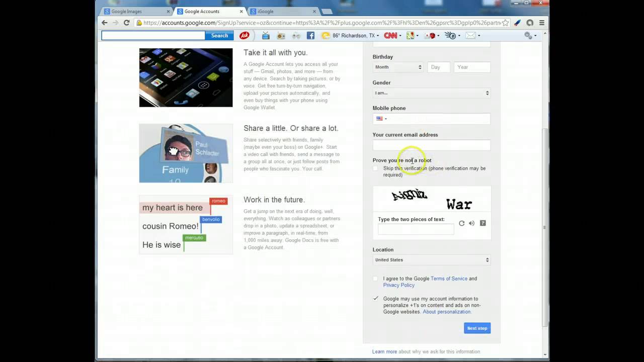This screenshot has height=362, width=644.
Task: Uncheck the personalize +1's checkbox
Action: point(375,299)
